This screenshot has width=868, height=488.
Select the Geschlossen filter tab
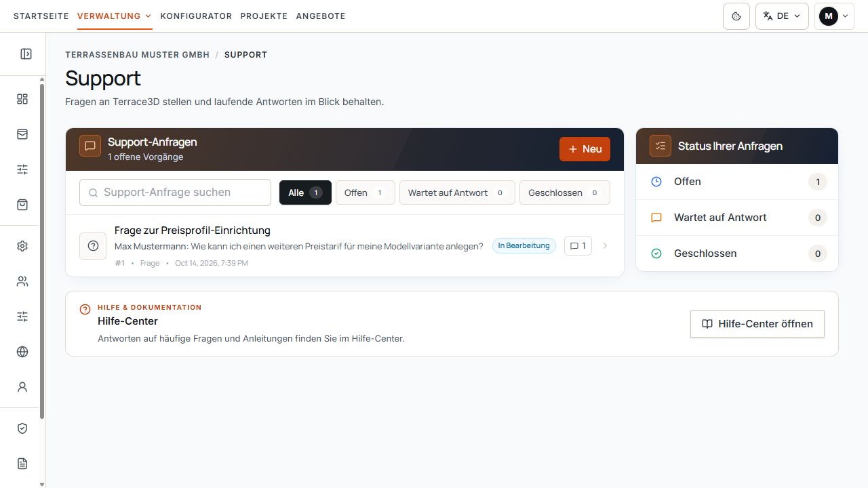[565, 192]
